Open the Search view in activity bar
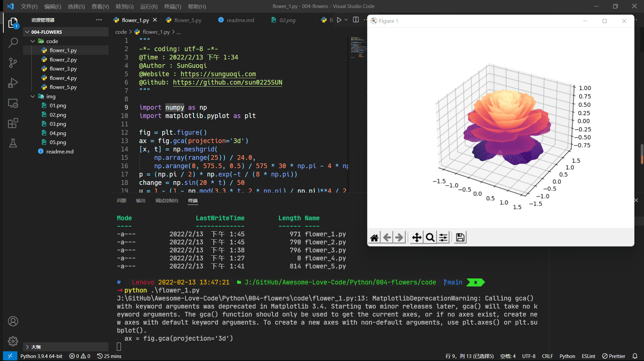The image size is (644, 361). tap(13, 42)
